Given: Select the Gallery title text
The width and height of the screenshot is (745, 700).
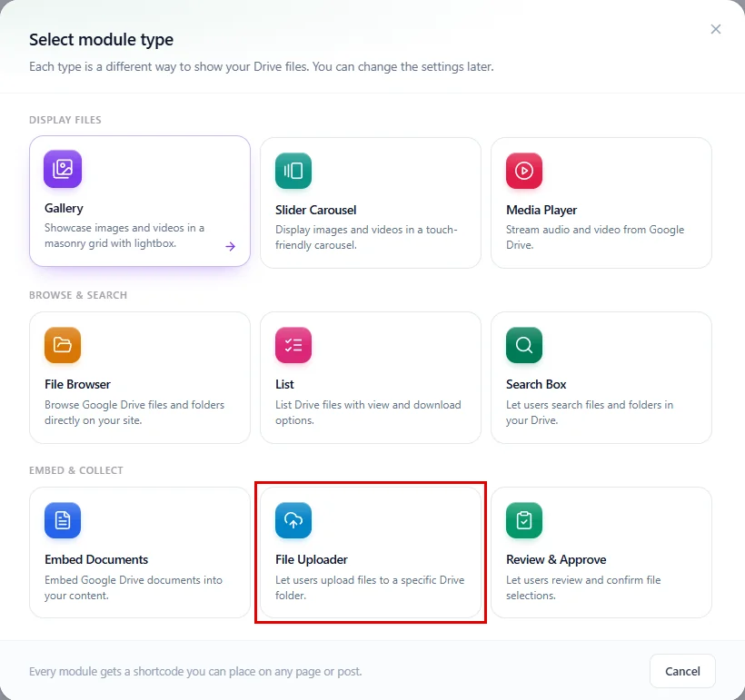Looking at the screenshot, I should point(64,209).
